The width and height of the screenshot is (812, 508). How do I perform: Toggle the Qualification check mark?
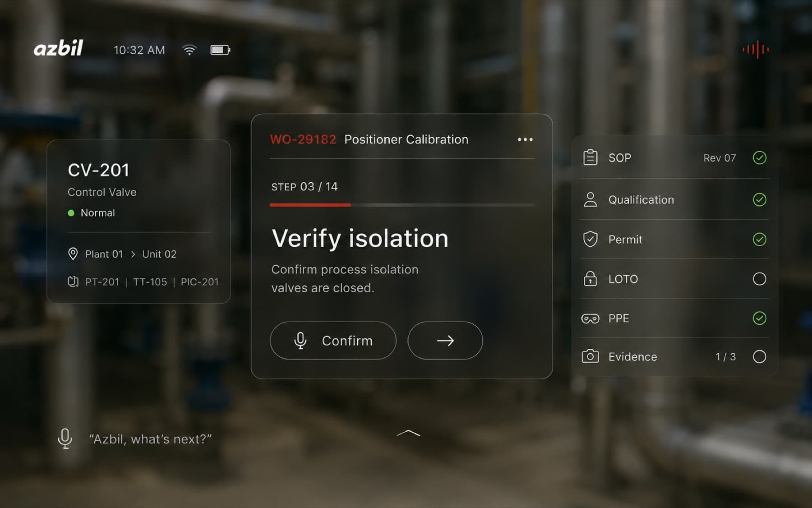click(760, 199)
